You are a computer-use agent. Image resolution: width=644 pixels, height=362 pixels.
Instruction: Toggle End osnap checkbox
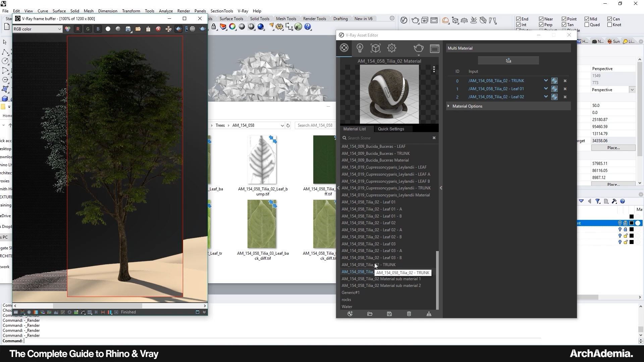[x=519, y=19]
